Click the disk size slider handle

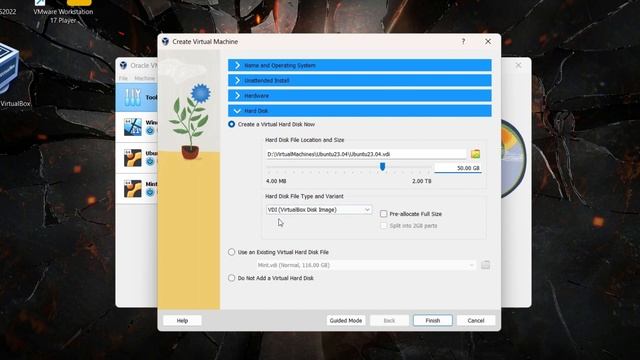pyautogui.click(x=382, y=167)
